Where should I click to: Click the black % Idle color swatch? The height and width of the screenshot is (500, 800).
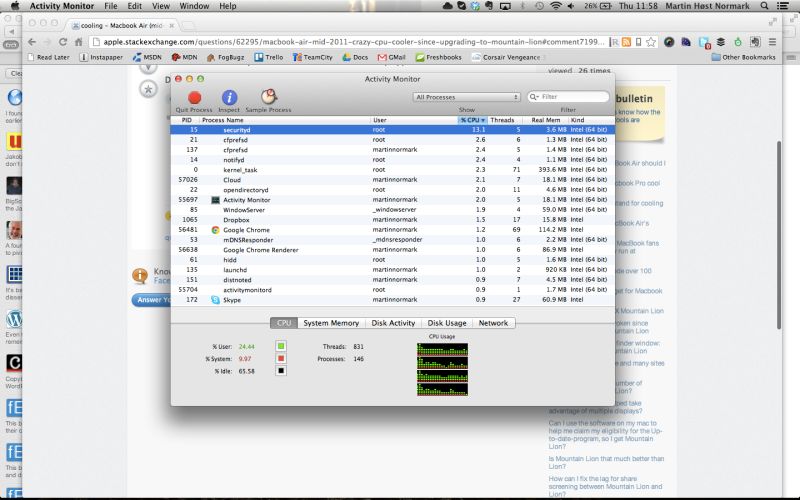(281, 371)
